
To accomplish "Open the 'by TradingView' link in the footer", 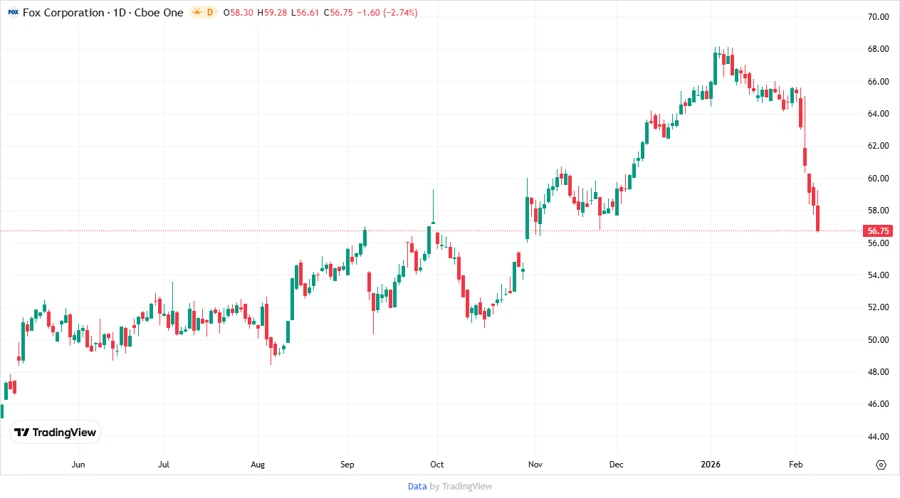I will coord(461,487).
